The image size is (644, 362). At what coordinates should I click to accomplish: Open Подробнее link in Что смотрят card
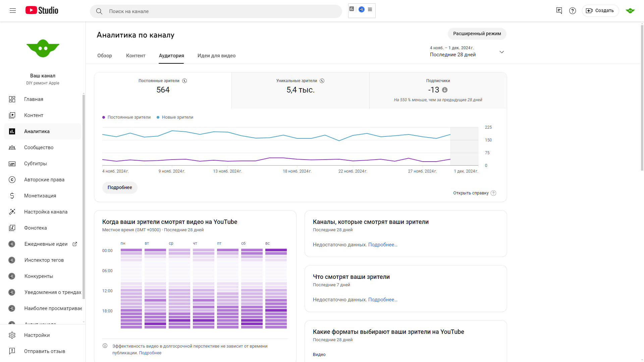(x=383, y=300)
